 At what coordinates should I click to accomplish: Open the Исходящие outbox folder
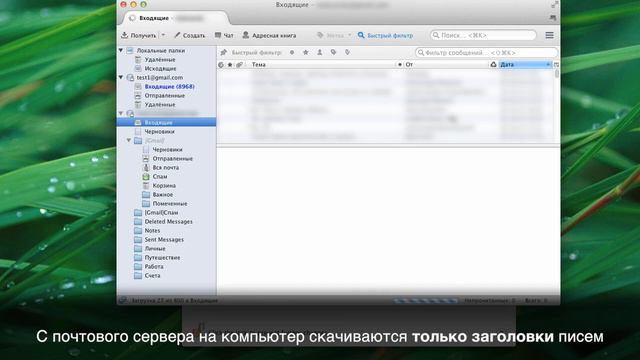point(160,69)
